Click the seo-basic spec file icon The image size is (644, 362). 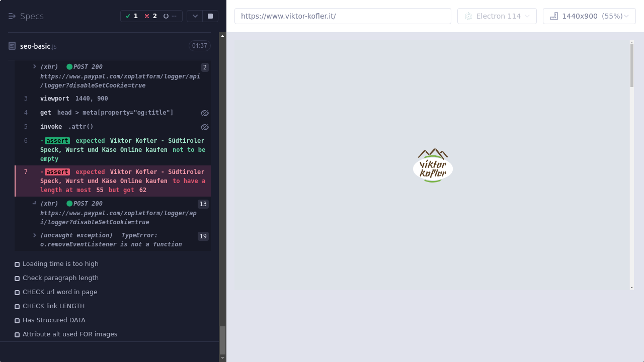pos(13,46)
